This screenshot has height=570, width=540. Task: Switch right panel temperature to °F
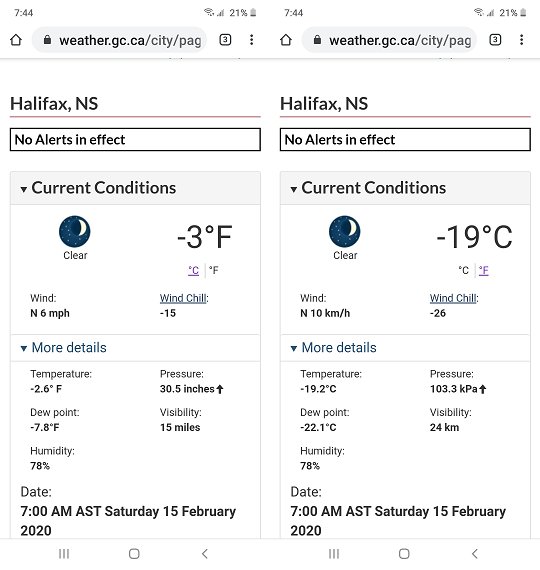click(484, 270)
